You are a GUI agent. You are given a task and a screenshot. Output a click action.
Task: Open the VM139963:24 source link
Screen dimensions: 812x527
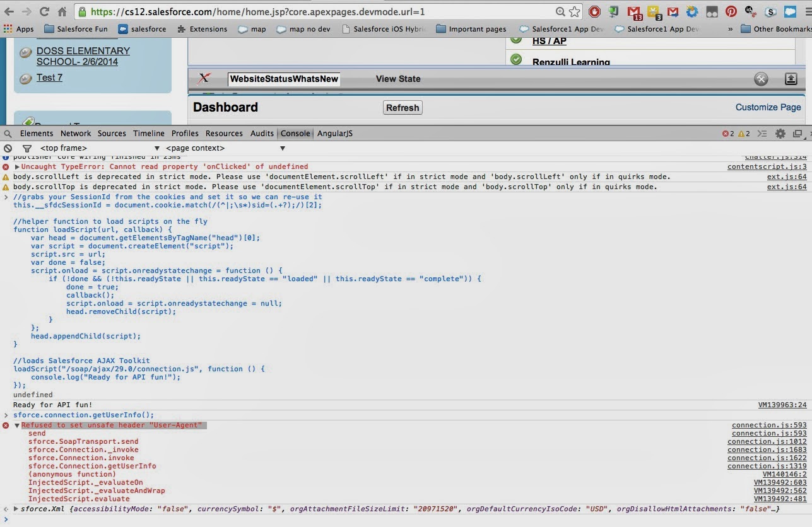782,405
